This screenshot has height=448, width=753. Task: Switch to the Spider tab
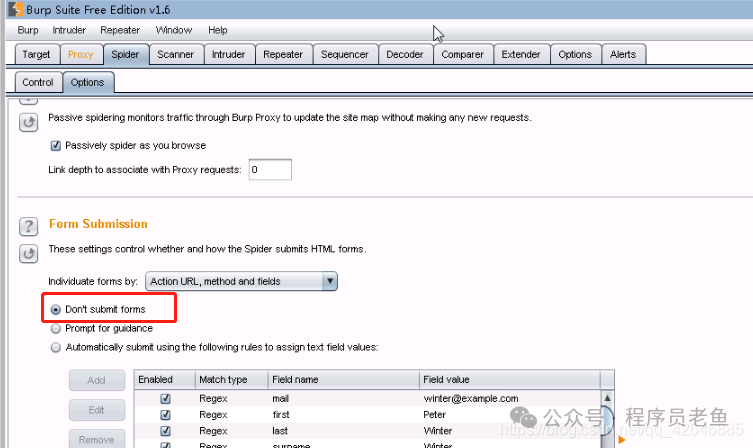pos(125,54)
